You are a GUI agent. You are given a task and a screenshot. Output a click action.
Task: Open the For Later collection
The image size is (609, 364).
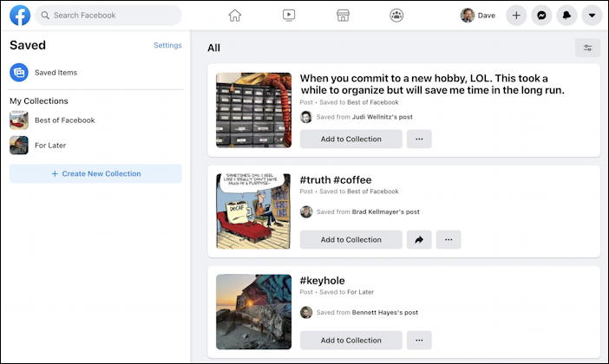(x=96, y=146)
